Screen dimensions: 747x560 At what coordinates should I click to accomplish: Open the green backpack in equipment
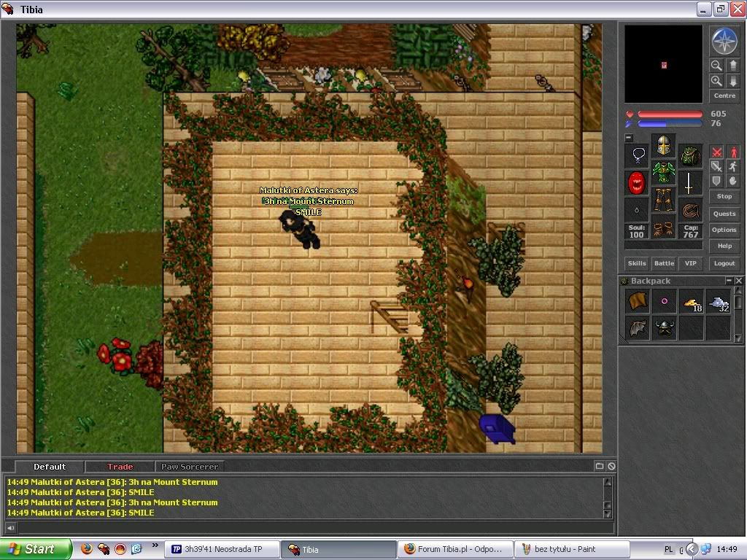(690, 155)
